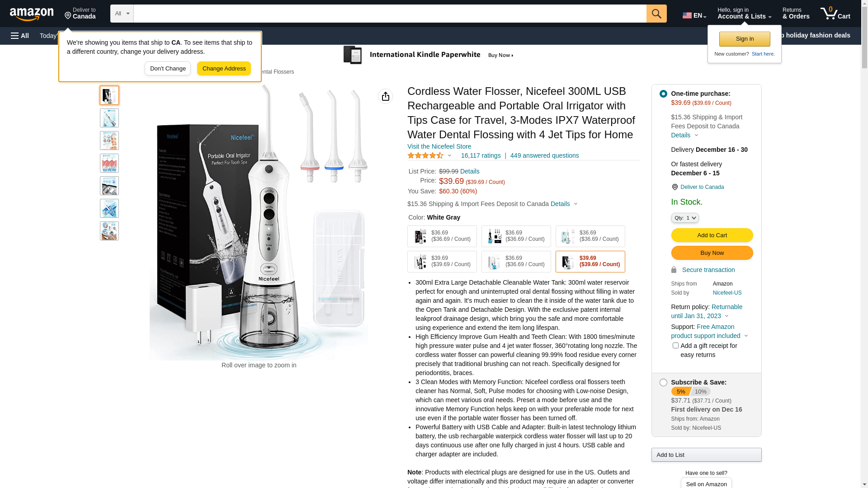Screen dimensions: 868x488
Task: Open the All hamburger menu
Action: 20,36
